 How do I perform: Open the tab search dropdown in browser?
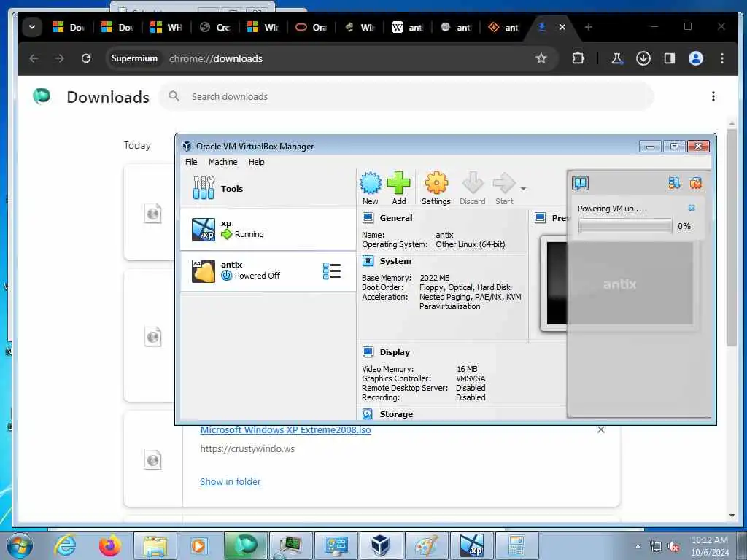[x=32, y=27]
